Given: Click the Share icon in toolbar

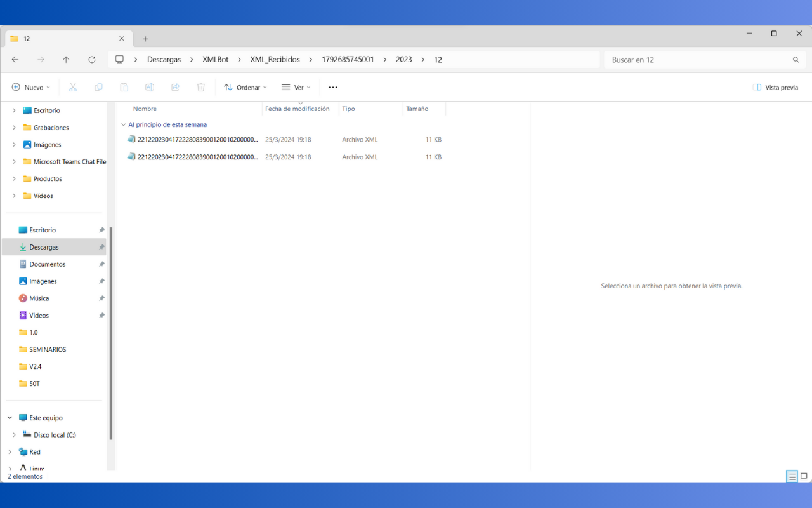Looking at the screenshot, I should coord(176,87).
